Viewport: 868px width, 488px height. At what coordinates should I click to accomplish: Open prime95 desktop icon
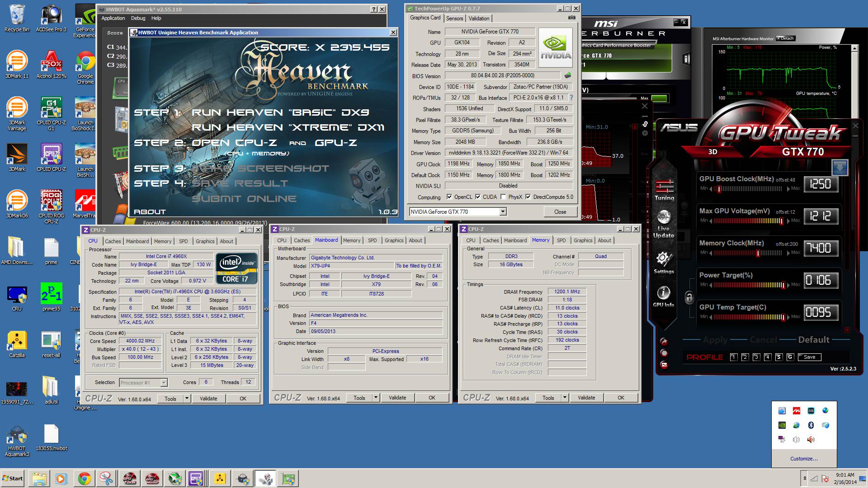[x=51, y=297]
